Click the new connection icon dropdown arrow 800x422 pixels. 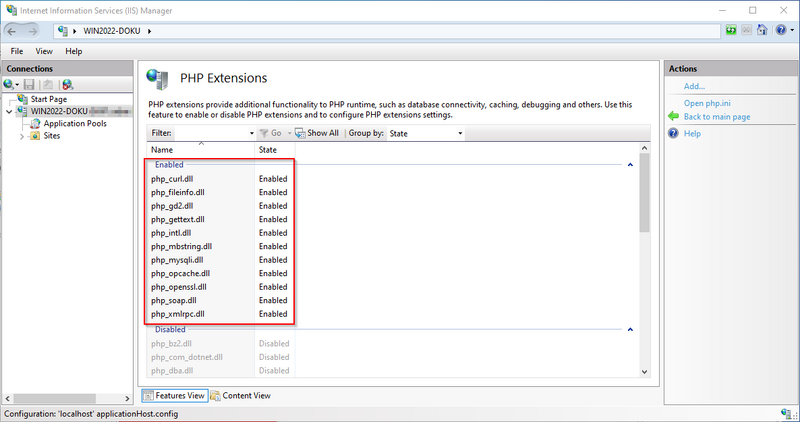pos(17,85)
